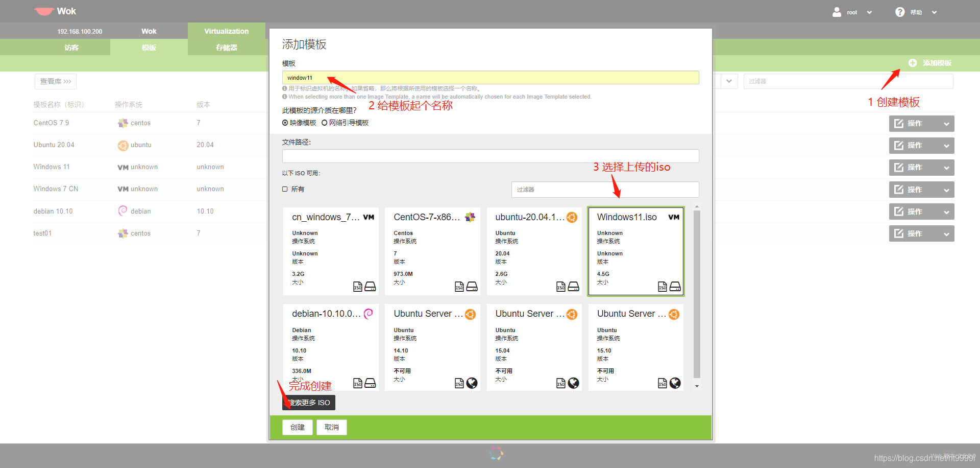Select the cn_windows_7 ISO card
Screen dimensions: 980x468
[331, 251]
